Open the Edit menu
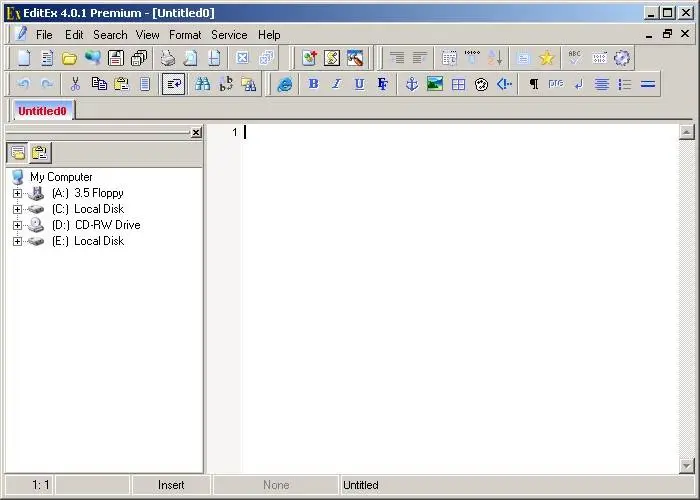700x500 pixels. point(74,35)
